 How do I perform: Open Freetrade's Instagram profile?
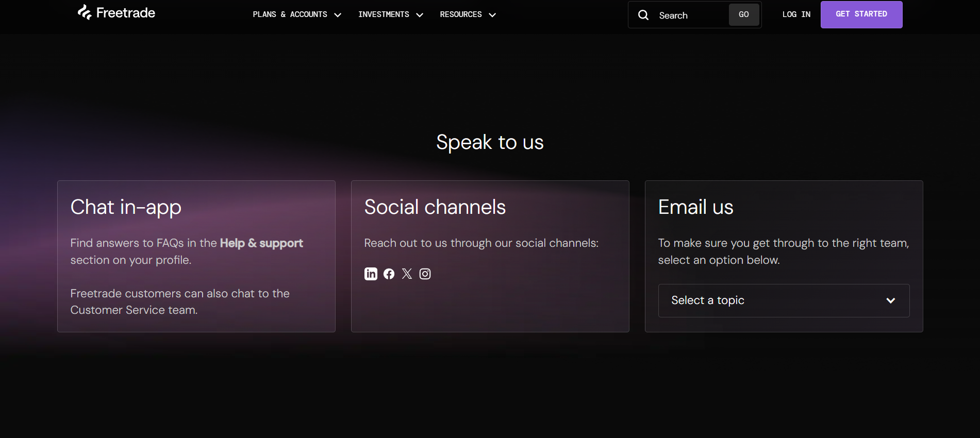(x=425, y=274)
